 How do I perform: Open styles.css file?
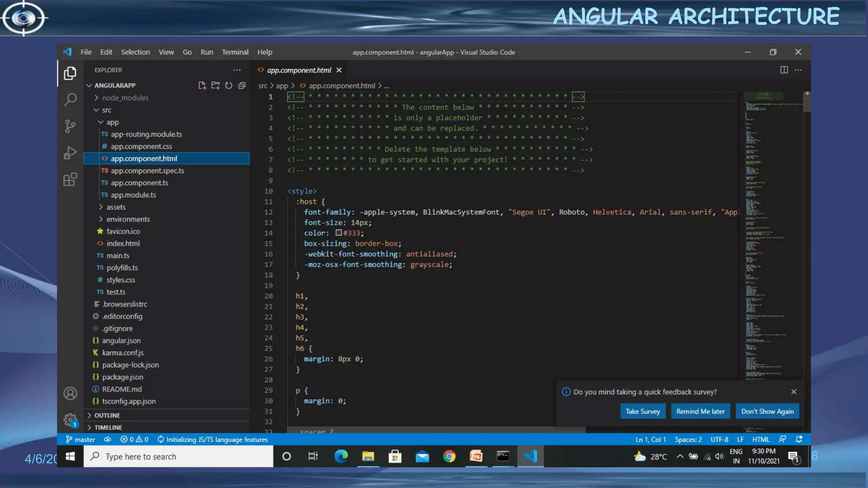tap(167, 280)
